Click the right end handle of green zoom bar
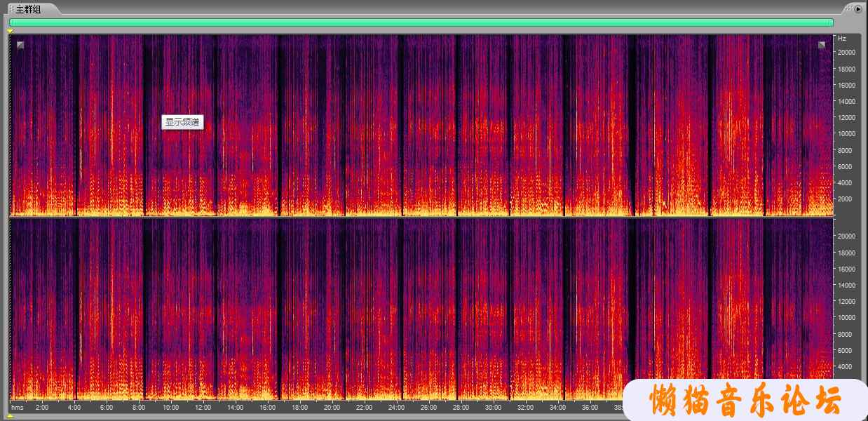Image resolution: width=868 pixels, height=421 pixels. [x=832, y=22]
